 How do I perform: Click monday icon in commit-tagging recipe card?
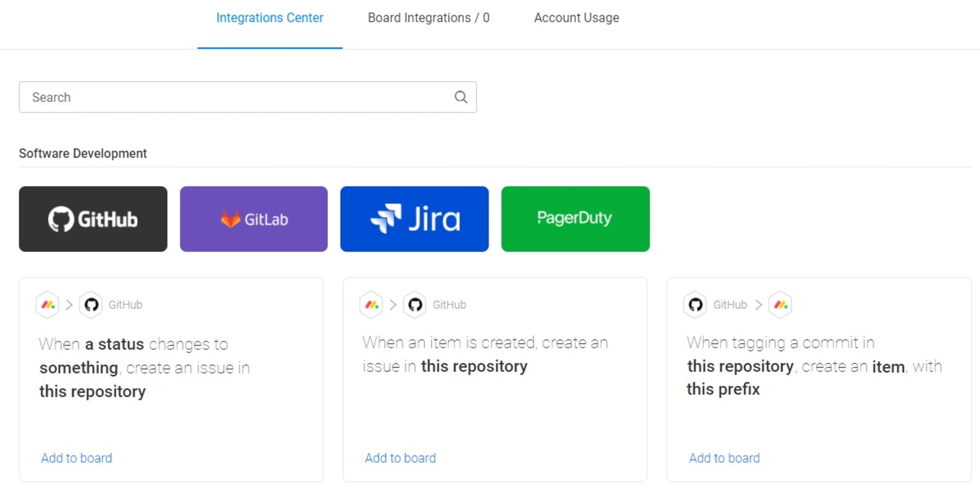780,305
